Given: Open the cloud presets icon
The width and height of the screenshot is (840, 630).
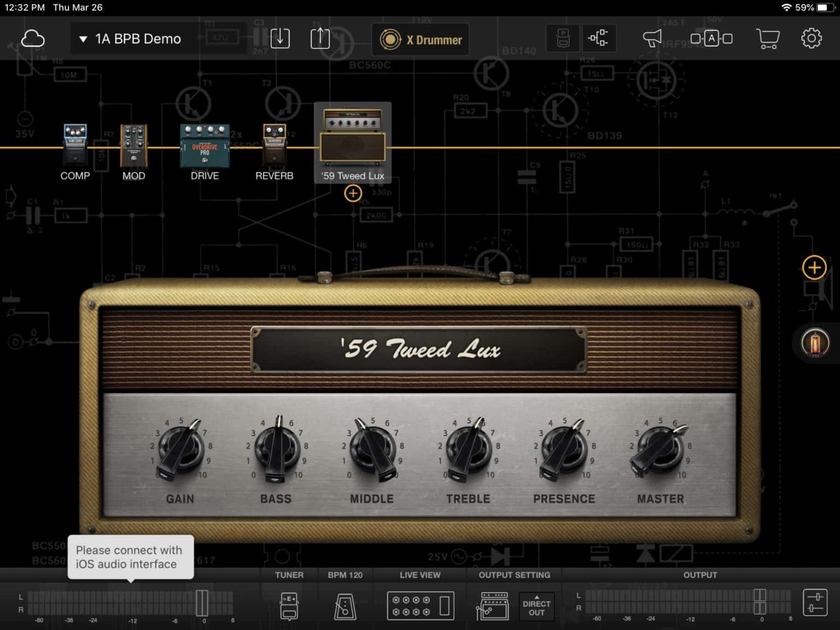Looking at the screenshot, I should pos(33,39).
